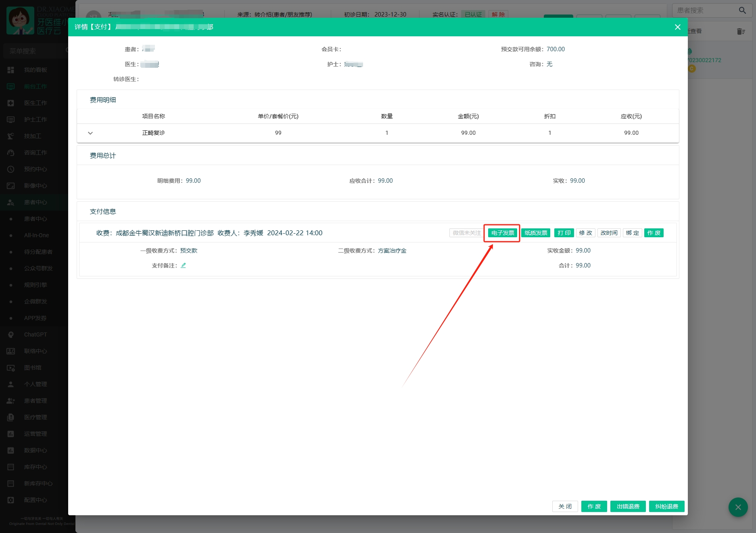Click the 关闭 button at dialog bottom
756x533 pixels.
pos(565,506)
